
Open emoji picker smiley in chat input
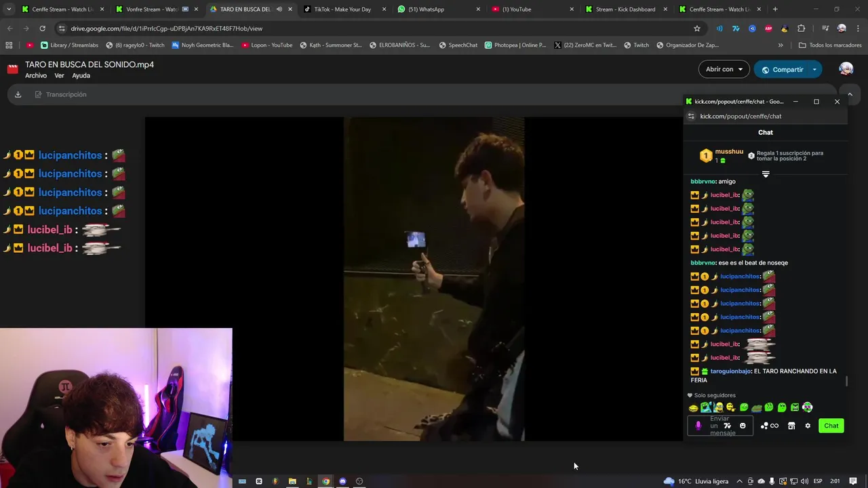[743, 426]
